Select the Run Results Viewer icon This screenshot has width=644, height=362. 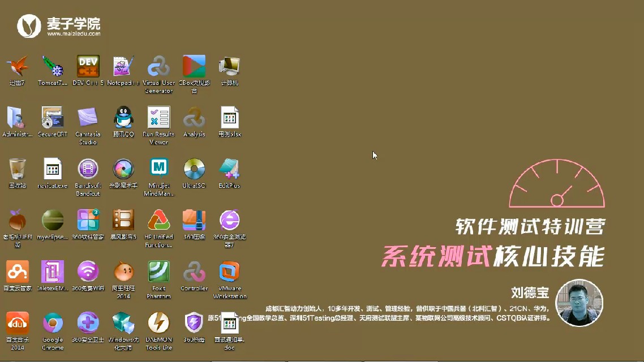click(x=159, y=118)
